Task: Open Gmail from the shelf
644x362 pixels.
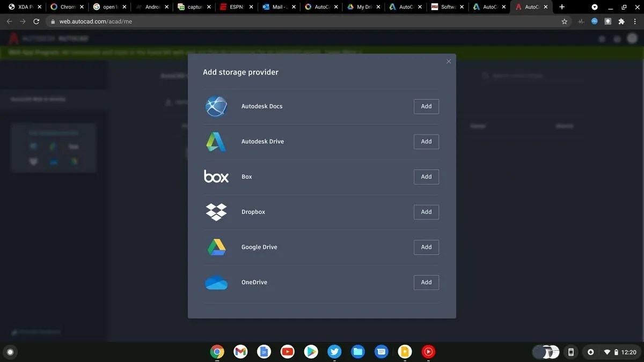Action: 240,352
